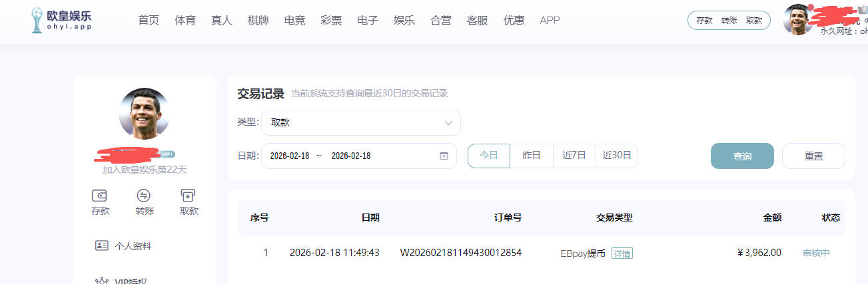868x284 pixels.
Task: Open the 体育 navigation menu
Action: pos(185,21)
